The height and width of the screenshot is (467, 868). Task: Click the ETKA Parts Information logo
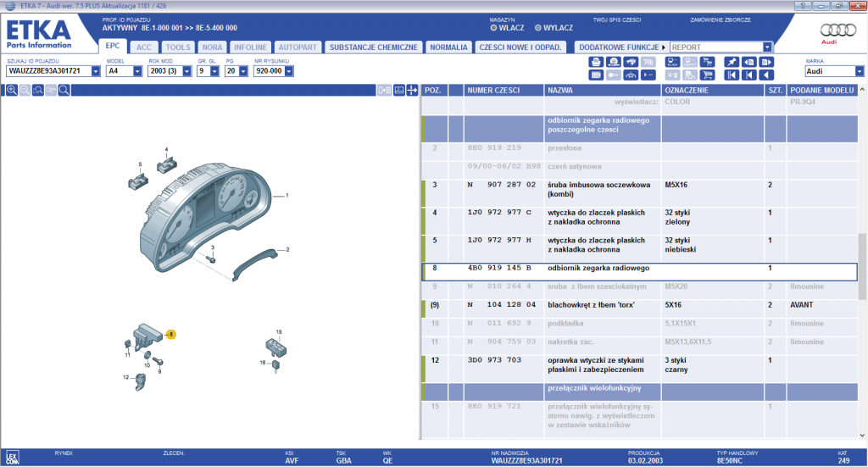[x=39, y=34]
